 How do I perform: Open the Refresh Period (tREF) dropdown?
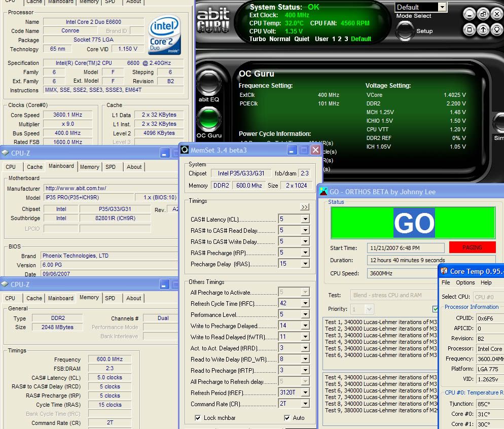[305, 392]
